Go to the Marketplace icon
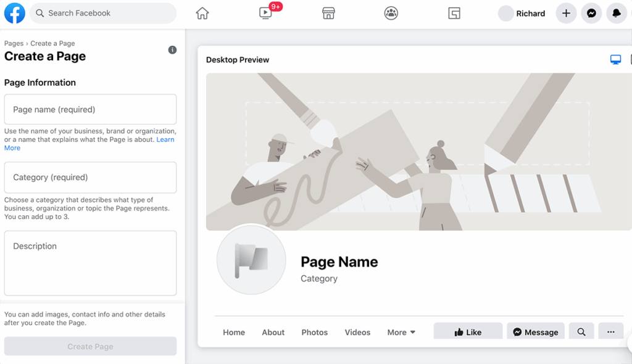This screenshot has height=364, width=632. 328,13
